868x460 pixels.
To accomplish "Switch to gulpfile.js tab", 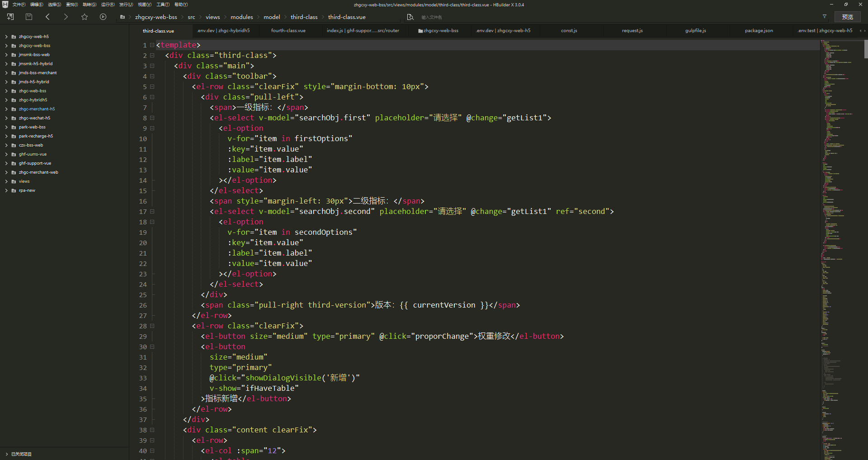I will [x=695, y=31].
